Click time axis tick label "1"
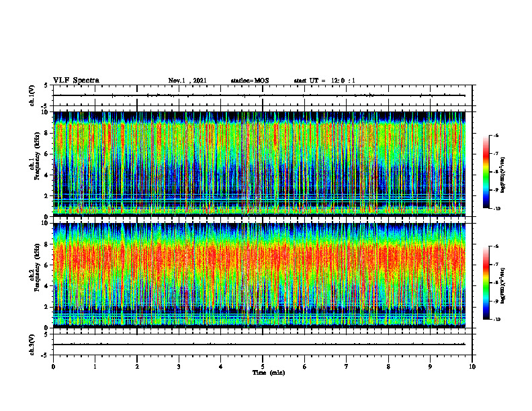Viewport: 532px width, 411px height. tap(95, 367)
